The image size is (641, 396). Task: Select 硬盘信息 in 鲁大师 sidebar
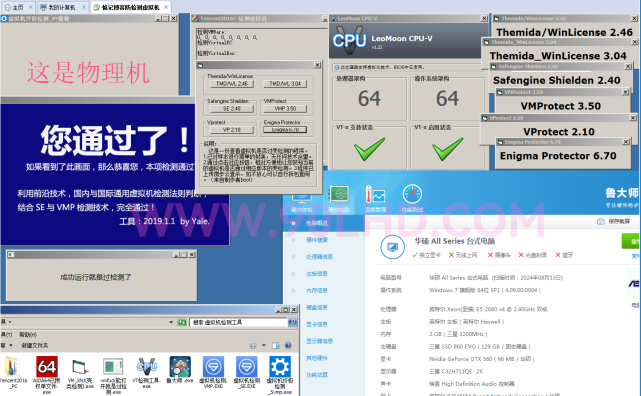coord(317,307)
